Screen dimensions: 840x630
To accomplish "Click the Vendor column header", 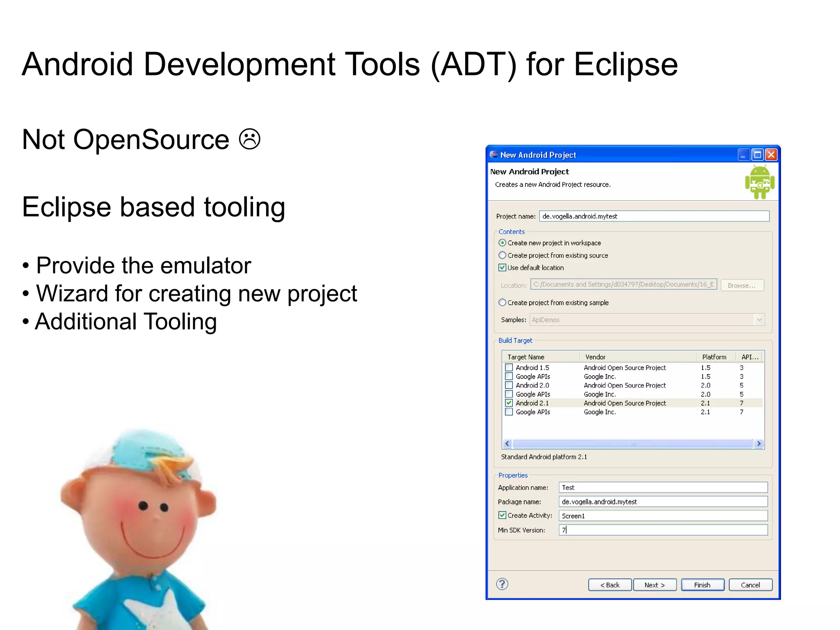I will coord(638,357).
